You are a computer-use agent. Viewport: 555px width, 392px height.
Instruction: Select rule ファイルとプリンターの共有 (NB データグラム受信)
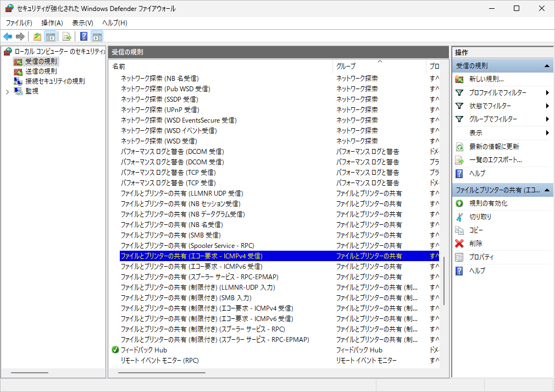click(182, 214)
